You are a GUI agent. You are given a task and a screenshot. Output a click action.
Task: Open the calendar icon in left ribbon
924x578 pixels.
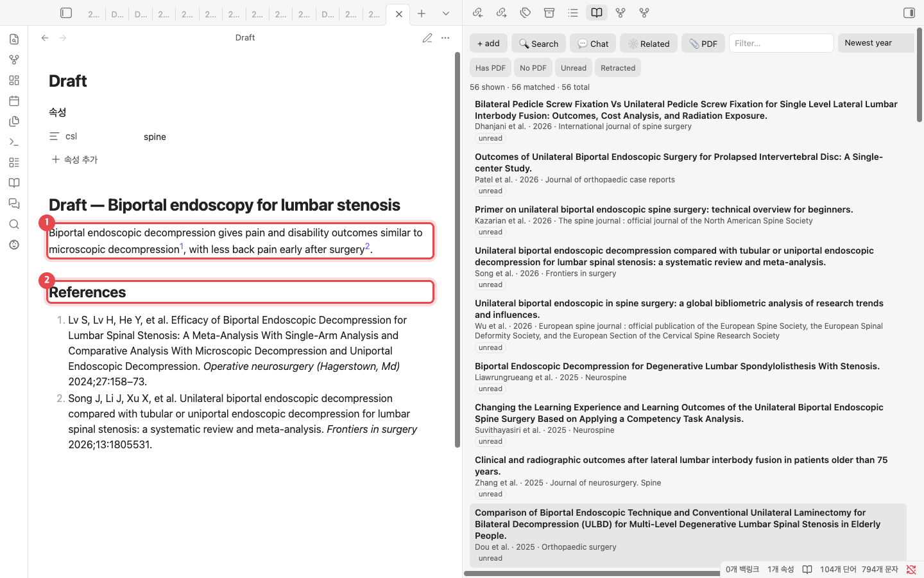[14, 101]
